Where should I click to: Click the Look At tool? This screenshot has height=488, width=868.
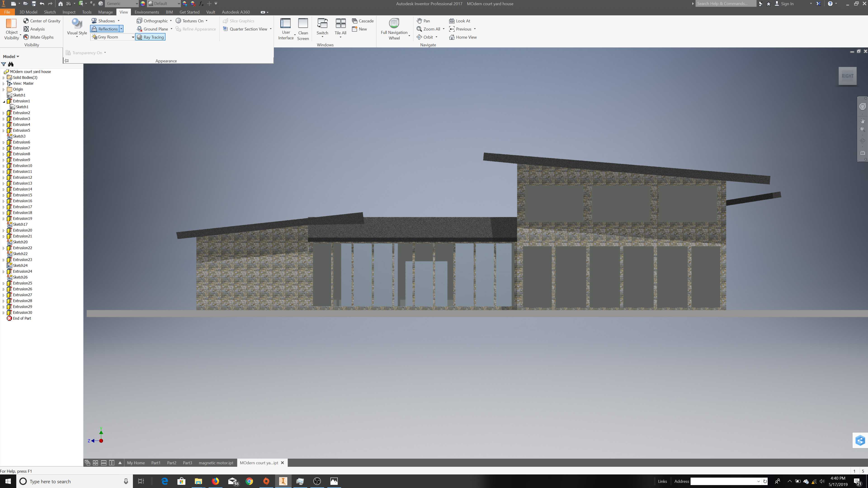click(x=460, y=21)
